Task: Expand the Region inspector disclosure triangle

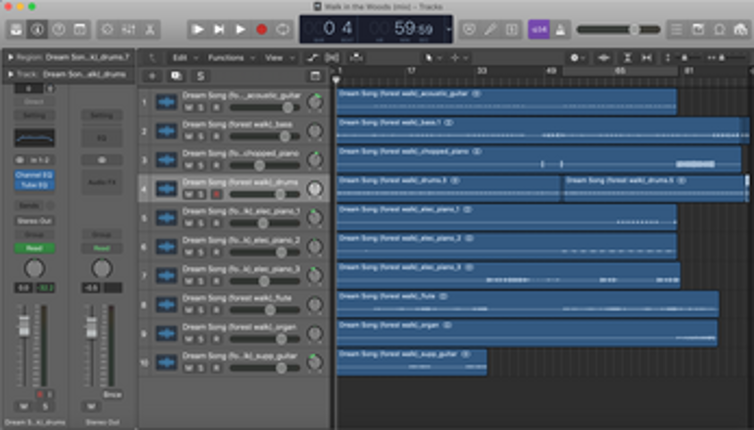Action: pos(10,58)
